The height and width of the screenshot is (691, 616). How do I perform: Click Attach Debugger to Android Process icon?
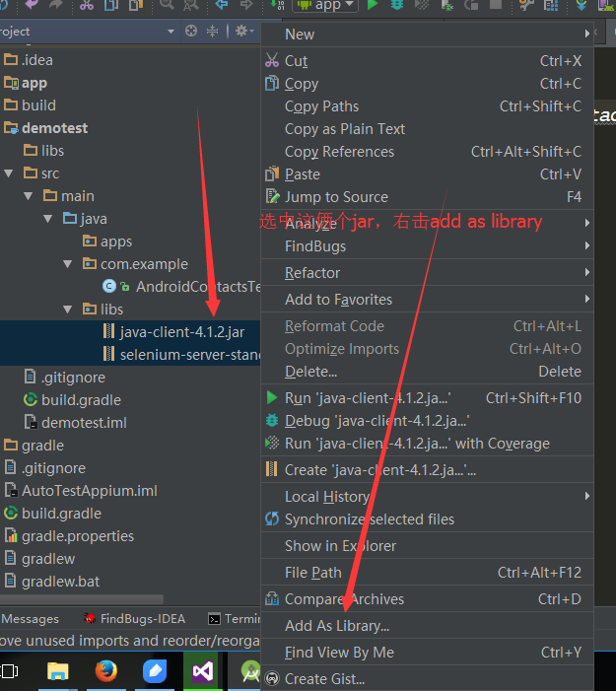coord(446,4)
